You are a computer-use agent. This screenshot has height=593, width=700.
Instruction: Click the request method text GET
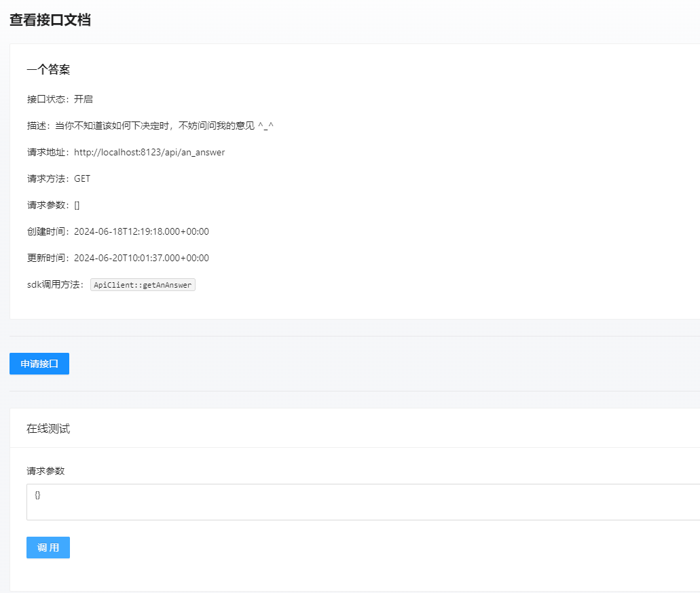[82, 178]
